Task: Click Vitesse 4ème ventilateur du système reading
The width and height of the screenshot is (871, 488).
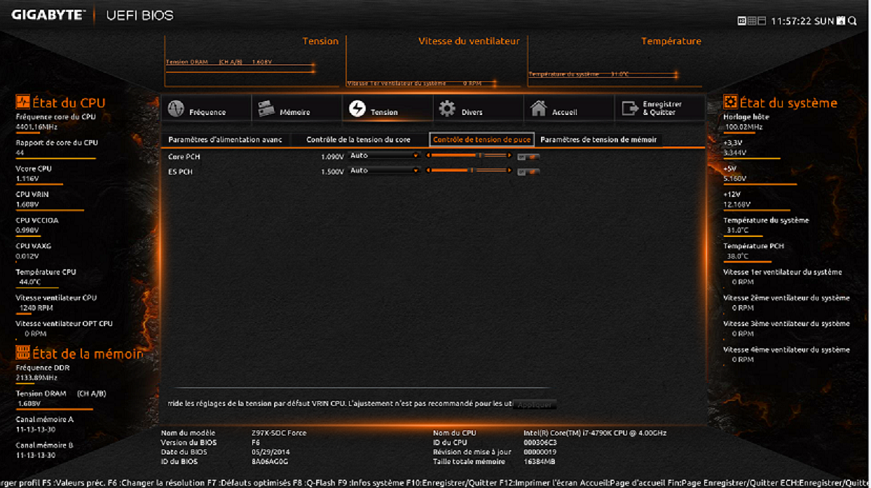Action: coord(786,355)
